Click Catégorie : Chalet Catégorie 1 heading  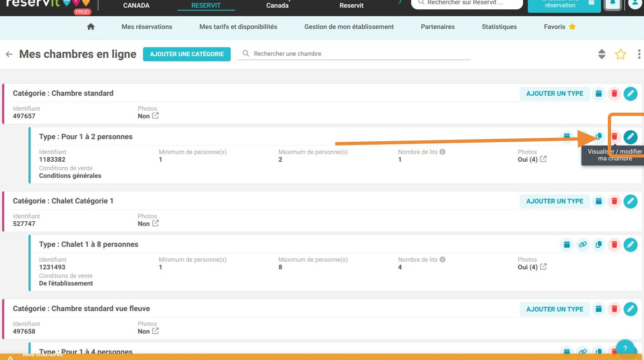[x=63, y=201]
